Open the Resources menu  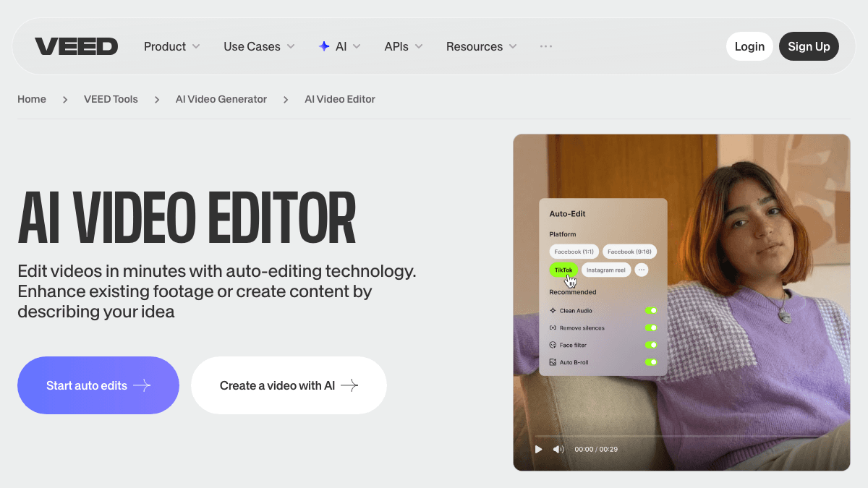click(482, 46)
